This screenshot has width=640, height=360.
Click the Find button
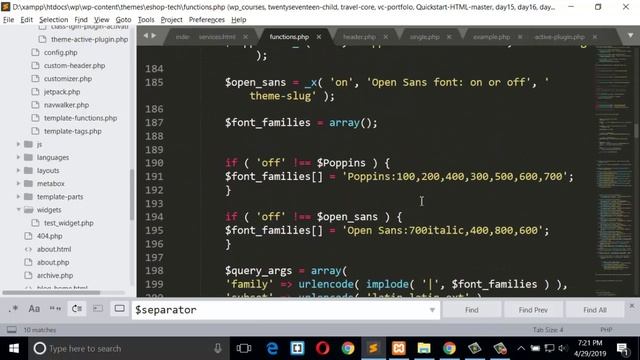(x=471, y=310)
